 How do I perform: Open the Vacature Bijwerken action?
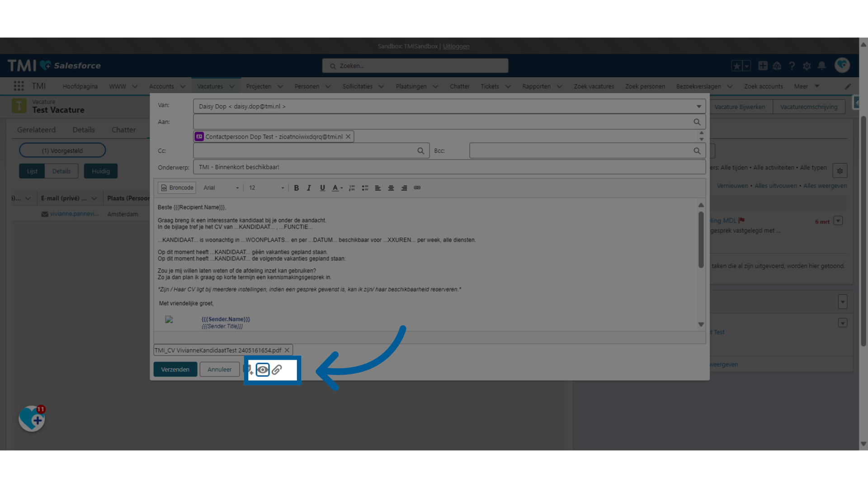(740, 107)
